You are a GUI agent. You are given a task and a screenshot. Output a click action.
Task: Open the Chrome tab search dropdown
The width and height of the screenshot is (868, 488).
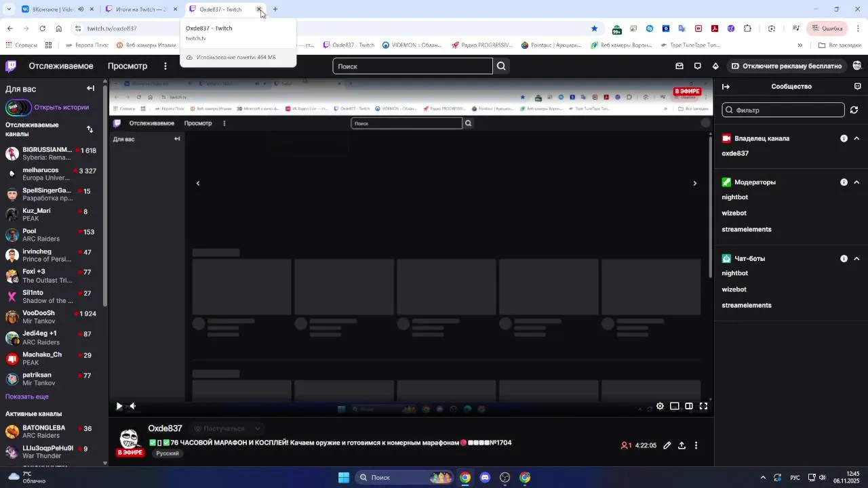8,9
